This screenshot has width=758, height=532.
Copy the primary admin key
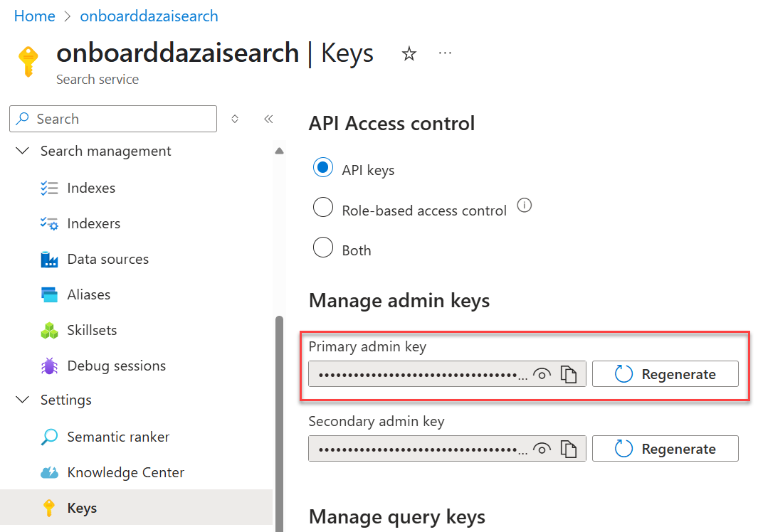click(569, 374)
